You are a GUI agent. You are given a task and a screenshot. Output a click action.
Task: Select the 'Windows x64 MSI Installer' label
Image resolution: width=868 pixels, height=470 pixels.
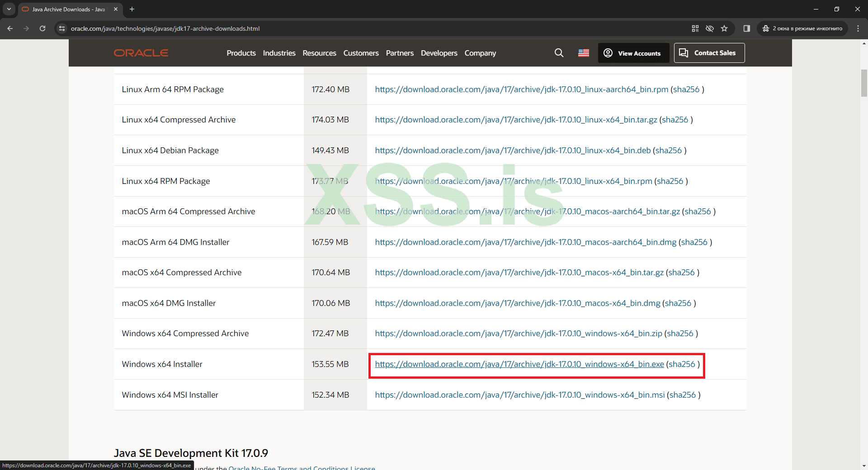(x=170, y=395)
